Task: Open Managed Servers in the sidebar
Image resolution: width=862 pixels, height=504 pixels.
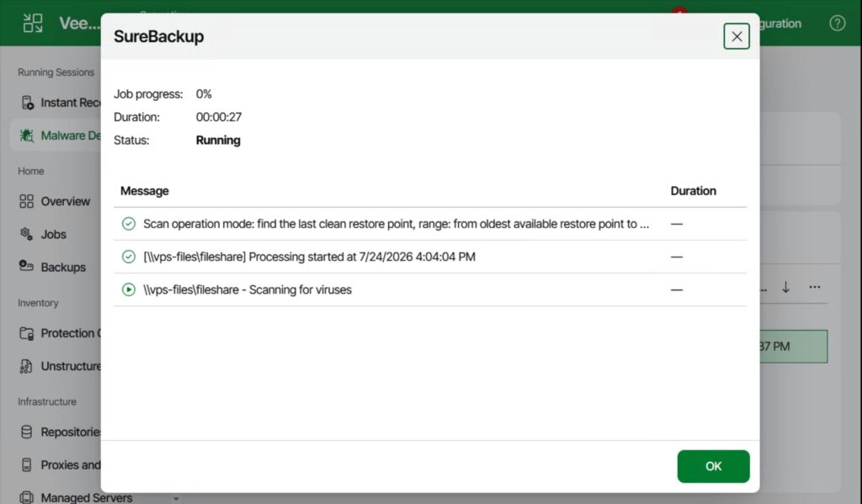Action: [87, 497]
